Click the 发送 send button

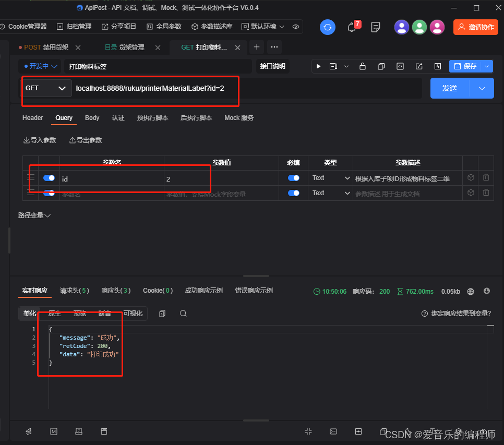[449, 88]
